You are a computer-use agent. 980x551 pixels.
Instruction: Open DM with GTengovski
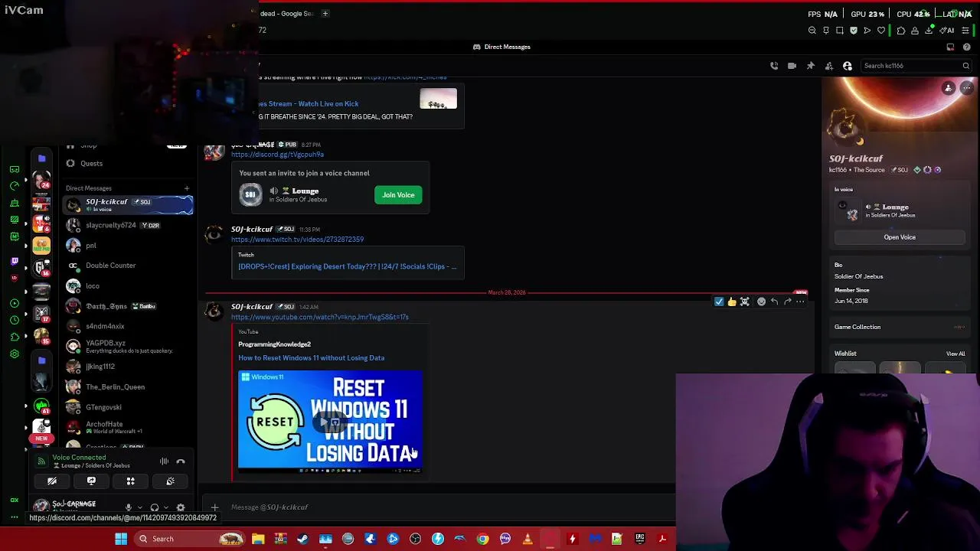(x=128, y=407)
